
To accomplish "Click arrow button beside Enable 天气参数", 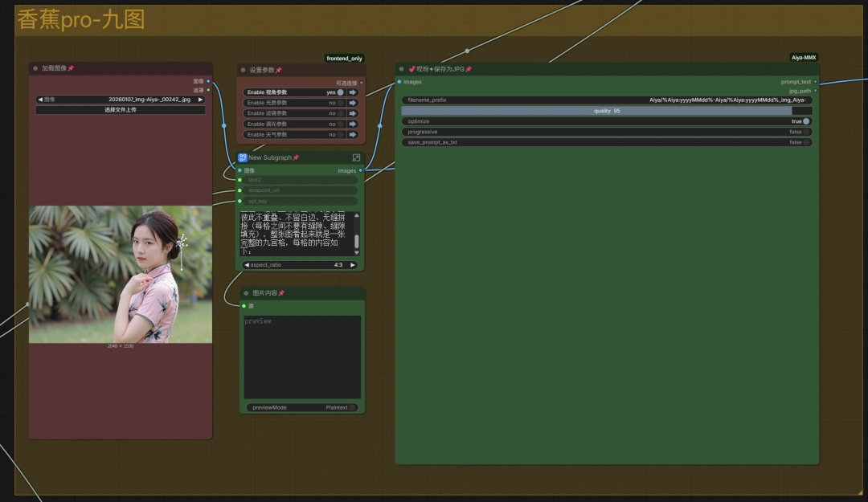I will point(352,135).
